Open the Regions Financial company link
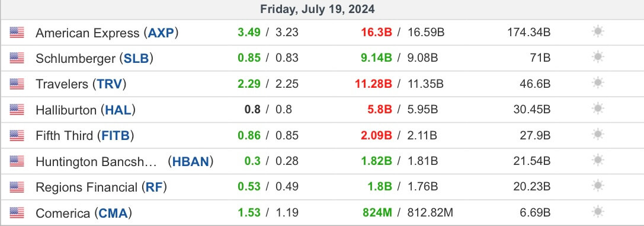The image size is (644, 226). [x=86, y=187]
